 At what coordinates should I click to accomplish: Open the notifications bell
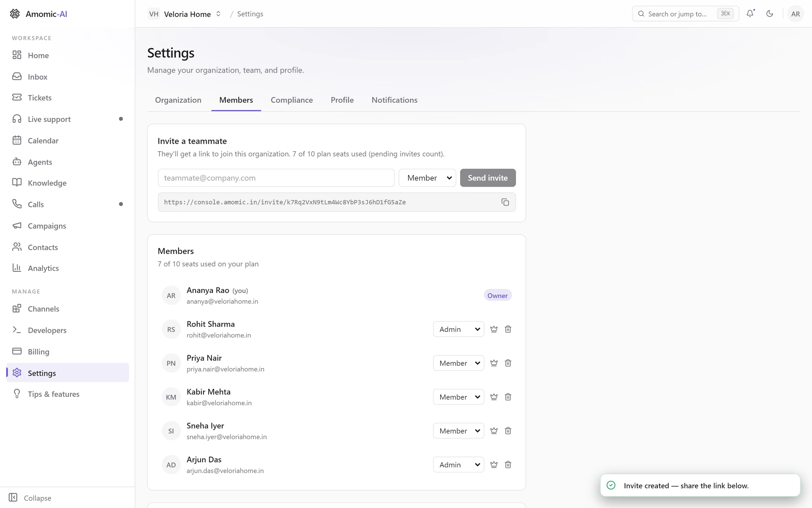pos(750,14)
